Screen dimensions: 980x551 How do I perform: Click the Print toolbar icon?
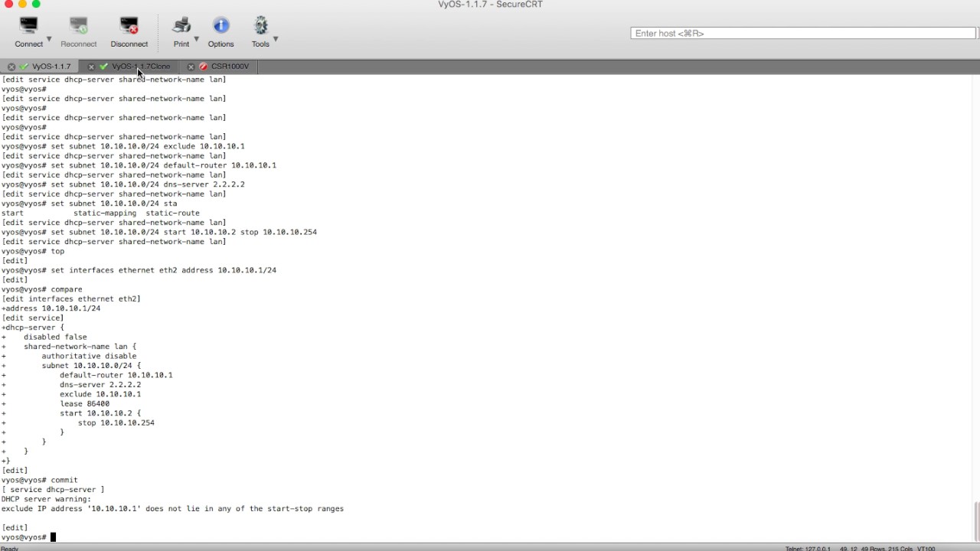181,26
